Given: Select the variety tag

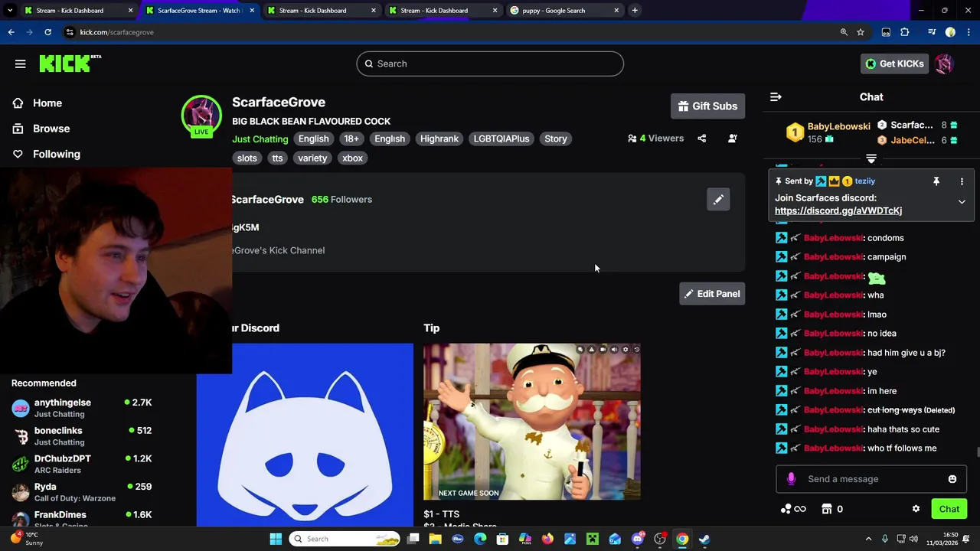Looking at the screenshot, I should [x=312, y=158].
